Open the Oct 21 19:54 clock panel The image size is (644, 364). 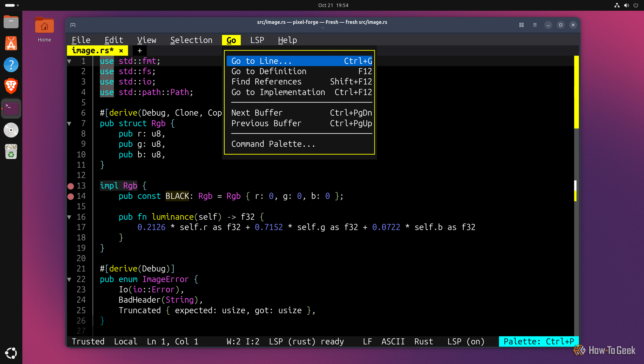[x=333, y=5]
